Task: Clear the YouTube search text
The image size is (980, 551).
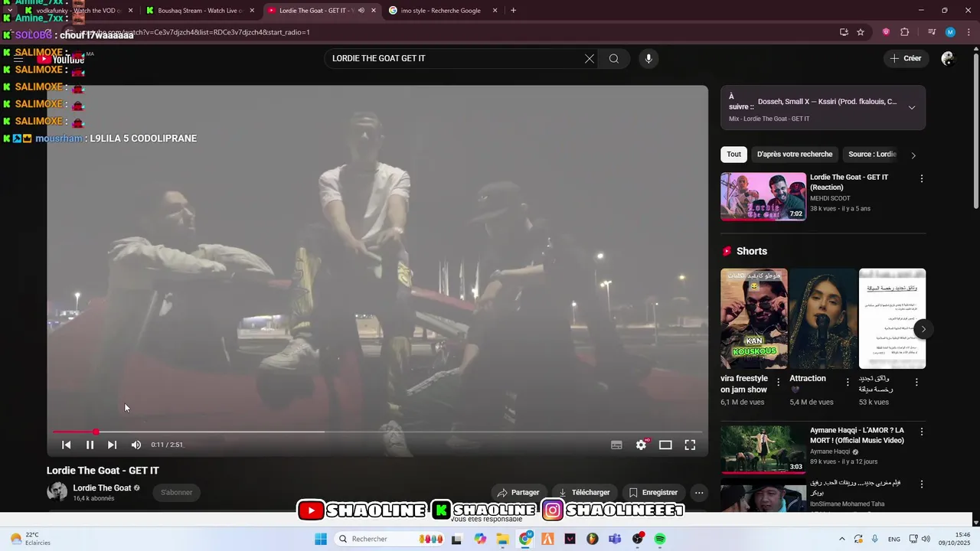Action: coord(590,58)
